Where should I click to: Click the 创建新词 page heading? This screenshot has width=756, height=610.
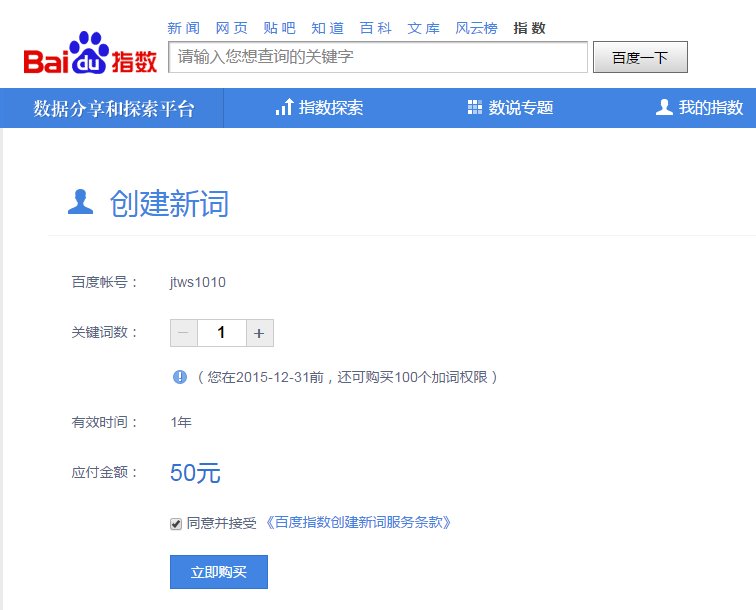point(169,203)
